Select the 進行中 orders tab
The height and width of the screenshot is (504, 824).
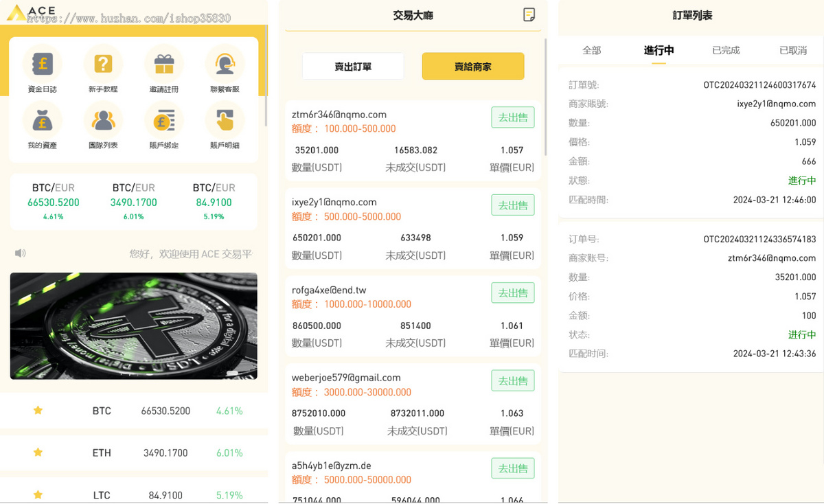659,50
